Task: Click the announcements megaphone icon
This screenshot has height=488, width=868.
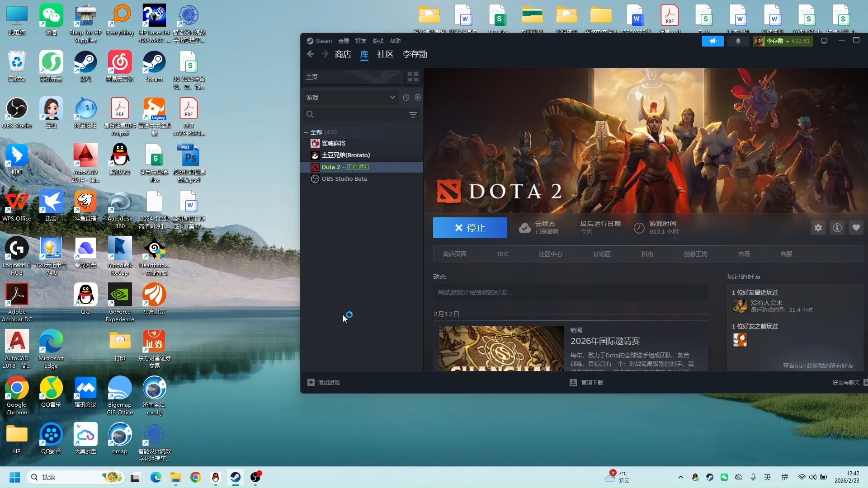Action: pos(713,41)
